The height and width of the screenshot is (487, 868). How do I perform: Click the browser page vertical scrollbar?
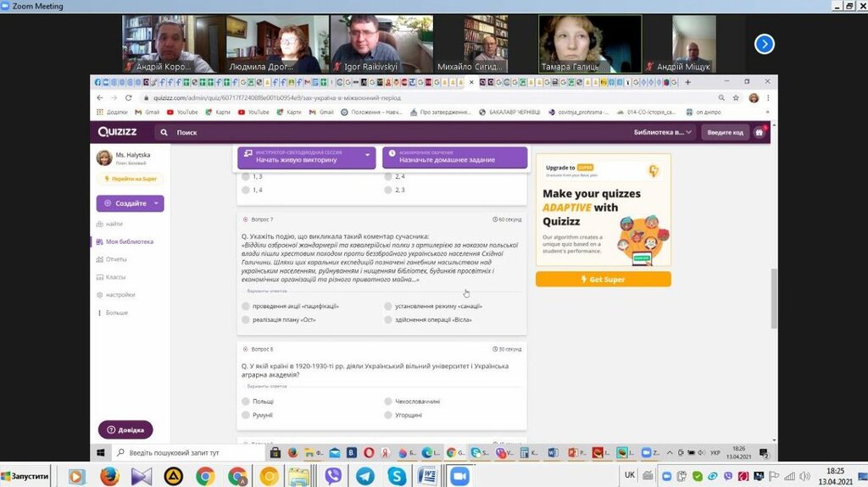pos(772,296)
